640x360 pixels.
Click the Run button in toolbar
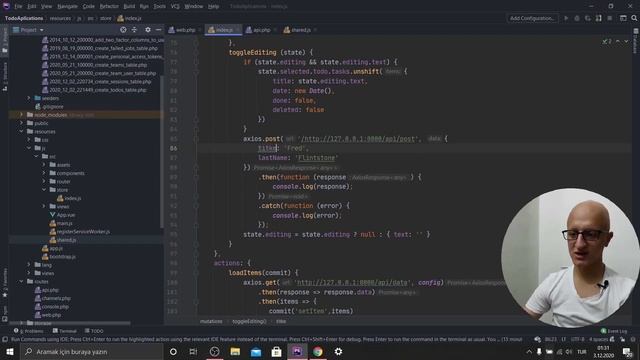tap(566, 18)
